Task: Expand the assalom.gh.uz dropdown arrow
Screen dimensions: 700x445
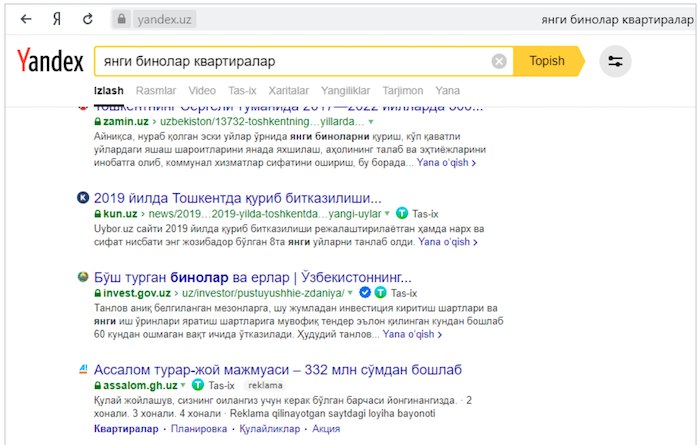Action: [183, 385]
